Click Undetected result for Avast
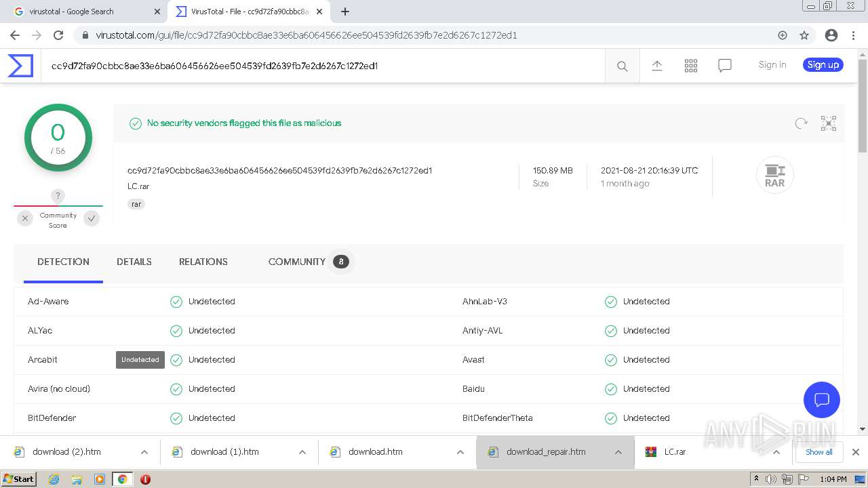 click(x=646, y=360)
